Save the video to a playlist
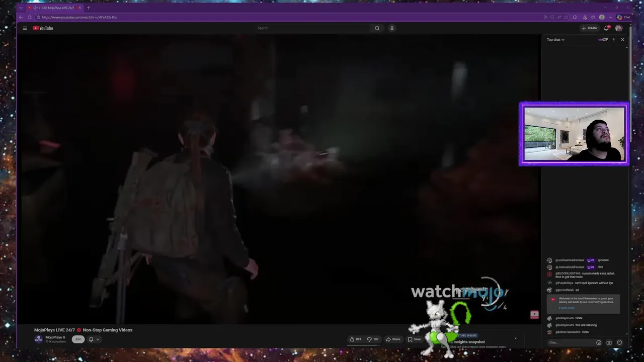Screen dimensions: 644x362 [x=415, y=339]
